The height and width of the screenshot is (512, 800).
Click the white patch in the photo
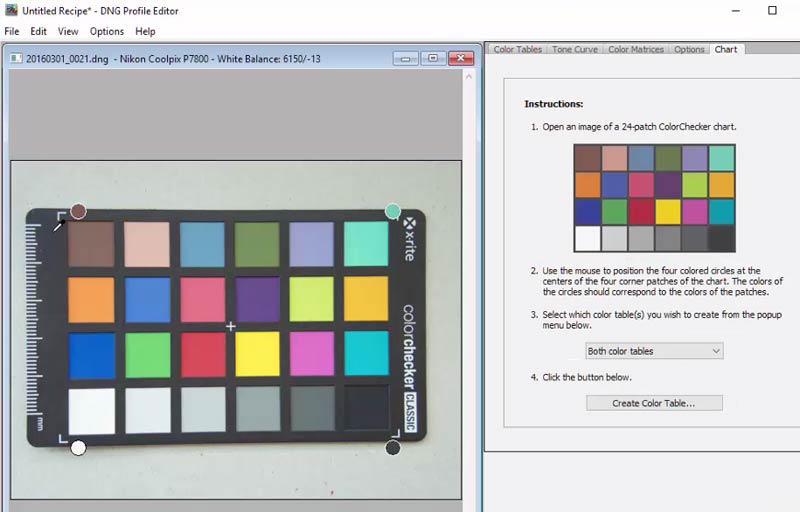[x=92, y=412]
